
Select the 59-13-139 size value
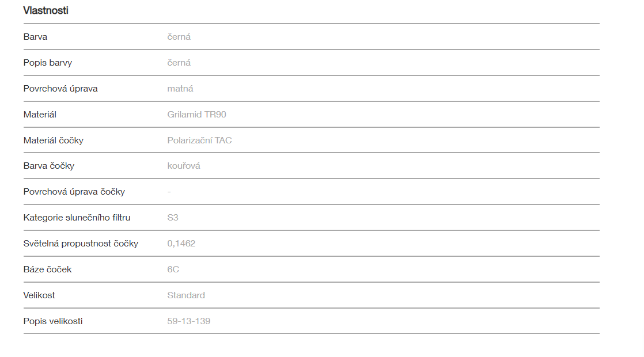189,321
